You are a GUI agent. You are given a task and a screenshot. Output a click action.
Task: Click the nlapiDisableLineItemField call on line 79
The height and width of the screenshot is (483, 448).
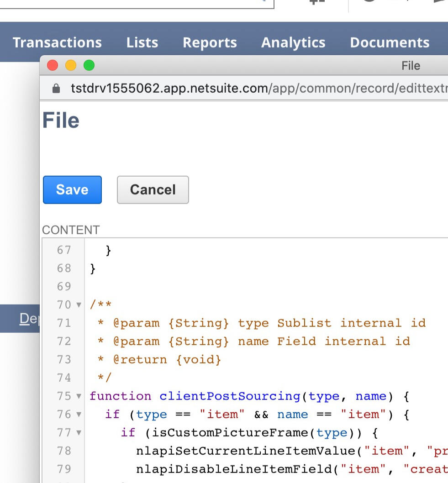tap(237, 469)
